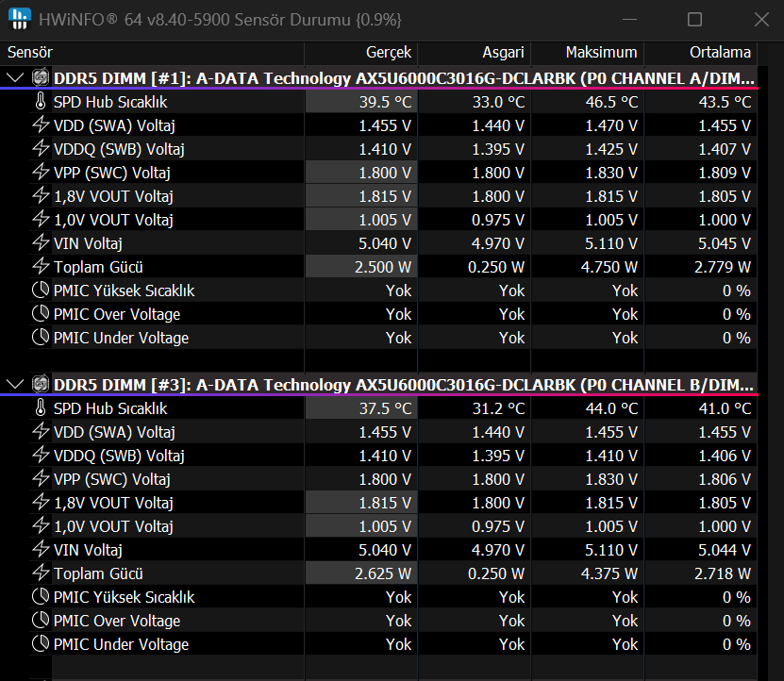Click lightning icon of DIMM #1 1,8V VOUT Voltaj
This screenshot has height=681, width=784.
click(41, 195)
